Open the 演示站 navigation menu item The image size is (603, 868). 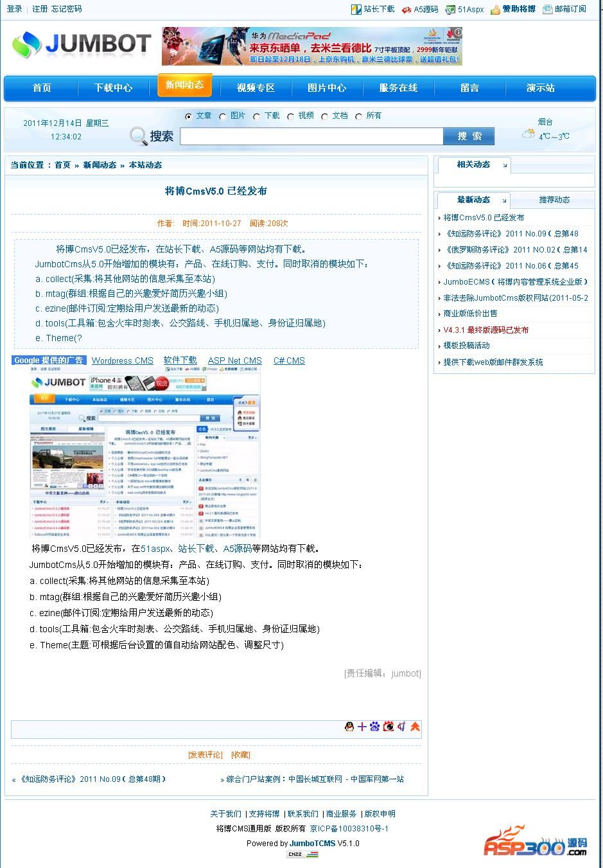click(541, 88)
